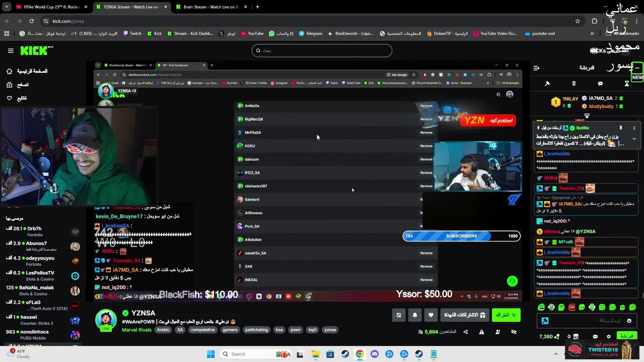Click the trash icon atop chat panel
The image size is (644, 362).
coord(574,83)
